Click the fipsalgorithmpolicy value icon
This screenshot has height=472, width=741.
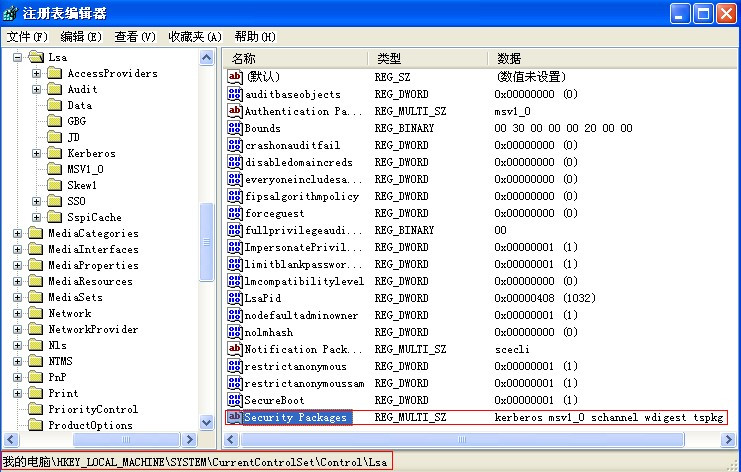(x=235, y=196)
